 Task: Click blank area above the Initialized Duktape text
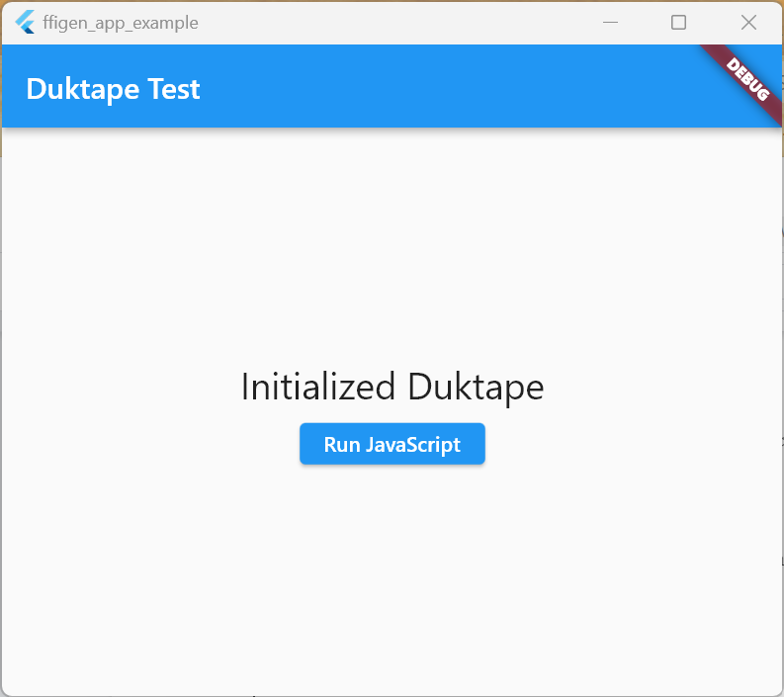coord(392,247)
